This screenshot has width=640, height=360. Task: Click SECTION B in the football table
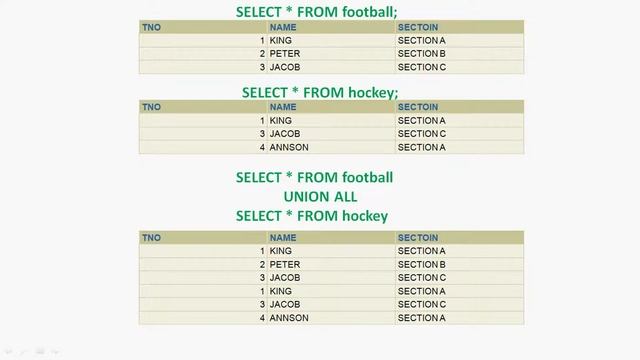pos(422,53)
